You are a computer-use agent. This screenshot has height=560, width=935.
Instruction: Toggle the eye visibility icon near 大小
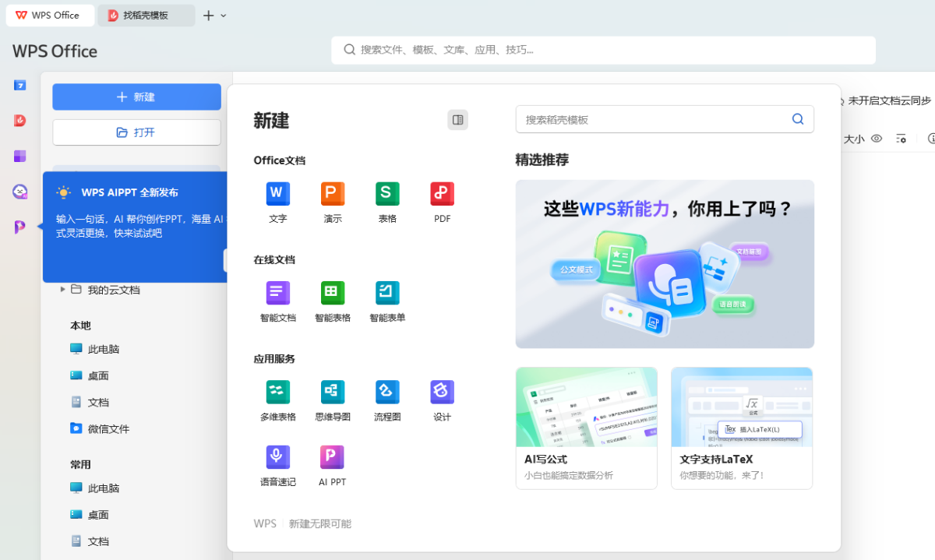pyautogui.click(x=877, y=139)
